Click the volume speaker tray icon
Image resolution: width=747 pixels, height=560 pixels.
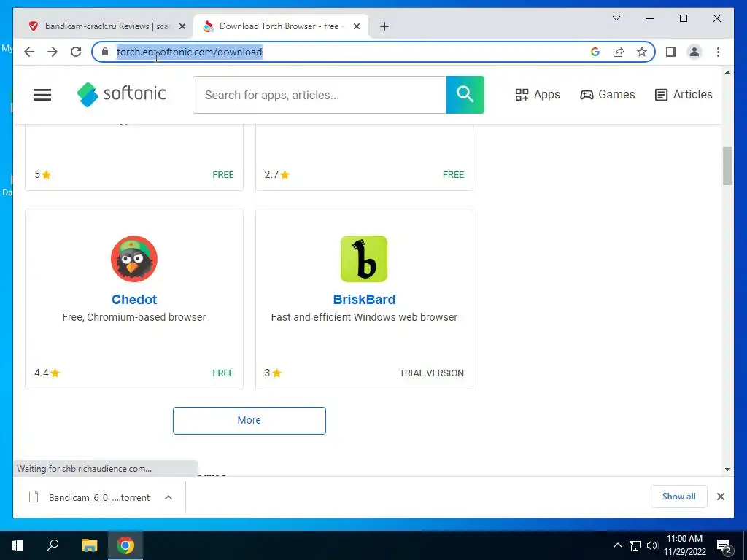click(x=652, y=545)
